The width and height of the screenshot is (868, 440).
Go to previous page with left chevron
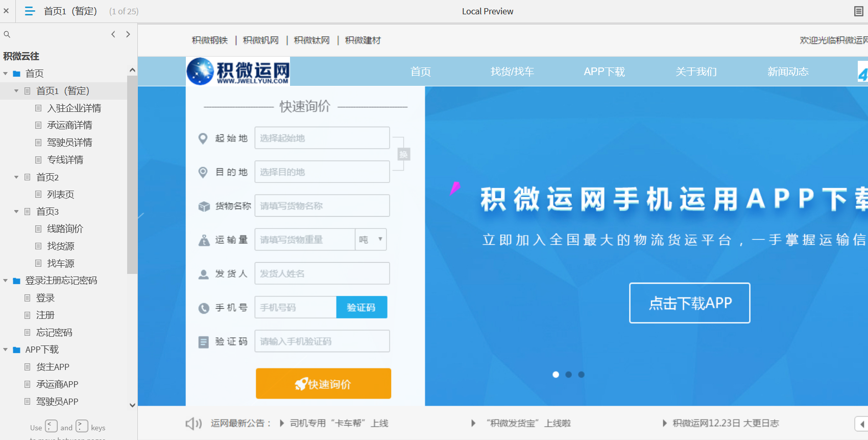113,34
